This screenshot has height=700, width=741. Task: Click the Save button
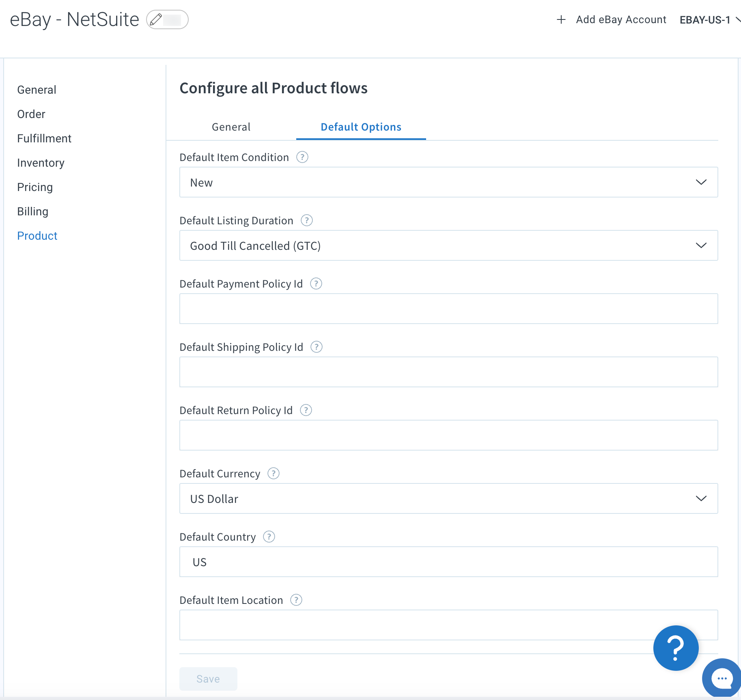[208, 679]
